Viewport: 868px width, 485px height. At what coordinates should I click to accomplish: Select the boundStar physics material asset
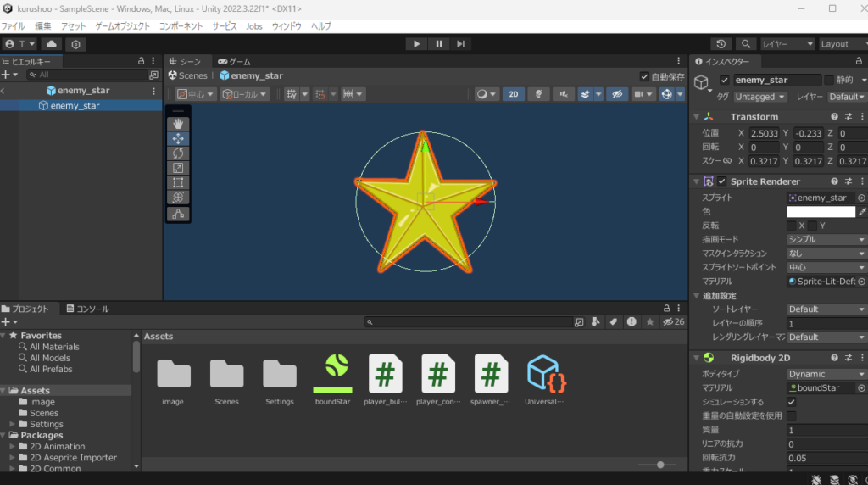pos(332,381)
